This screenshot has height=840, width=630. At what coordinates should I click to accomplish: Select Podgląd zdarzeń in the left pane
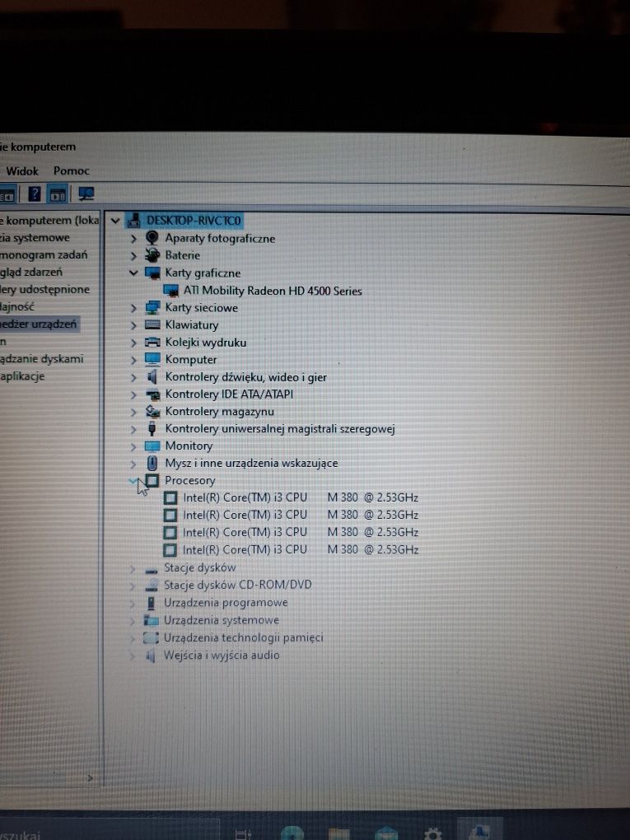click(x=31, y=272)
